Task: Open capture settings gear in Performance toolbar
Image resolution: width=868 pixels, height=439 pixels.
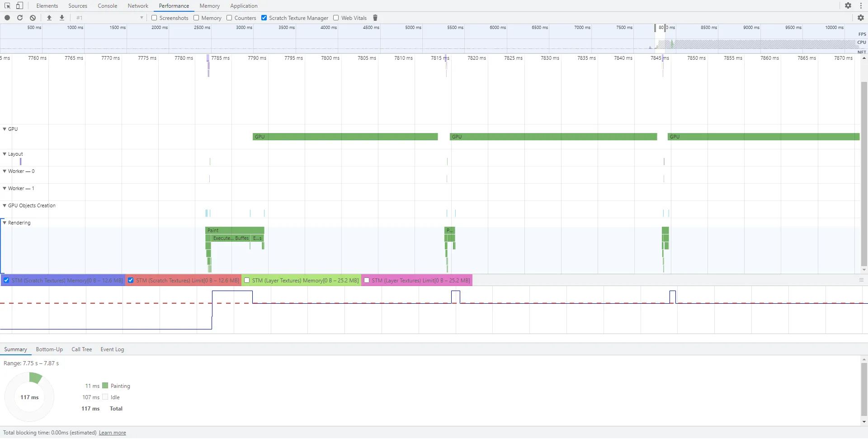Action: [x=860, y=18]
